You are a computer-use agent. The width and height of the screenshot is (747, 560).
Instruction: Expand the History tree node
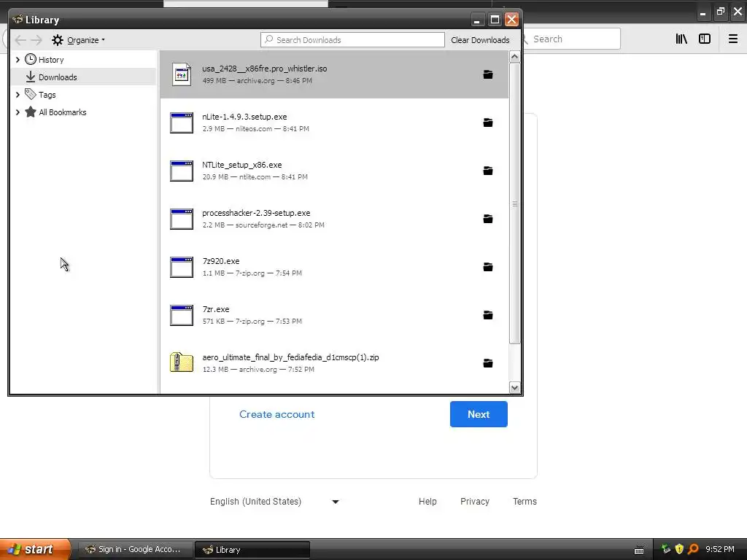[x=18, y=60]
